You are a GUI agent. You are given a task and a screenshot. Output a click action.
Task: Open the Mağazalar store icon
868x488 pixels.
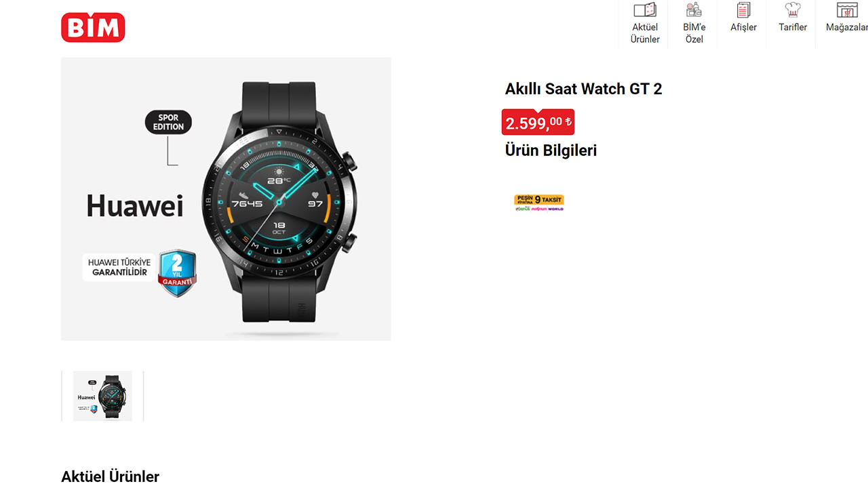point(847,10)
